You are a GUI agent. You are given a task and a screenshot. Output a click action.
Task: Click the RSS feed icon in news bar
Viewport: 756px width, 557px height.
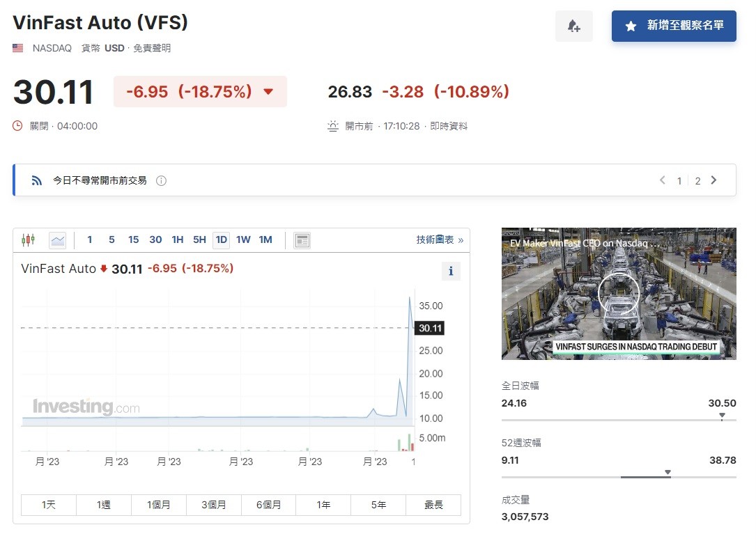(37, 181)
